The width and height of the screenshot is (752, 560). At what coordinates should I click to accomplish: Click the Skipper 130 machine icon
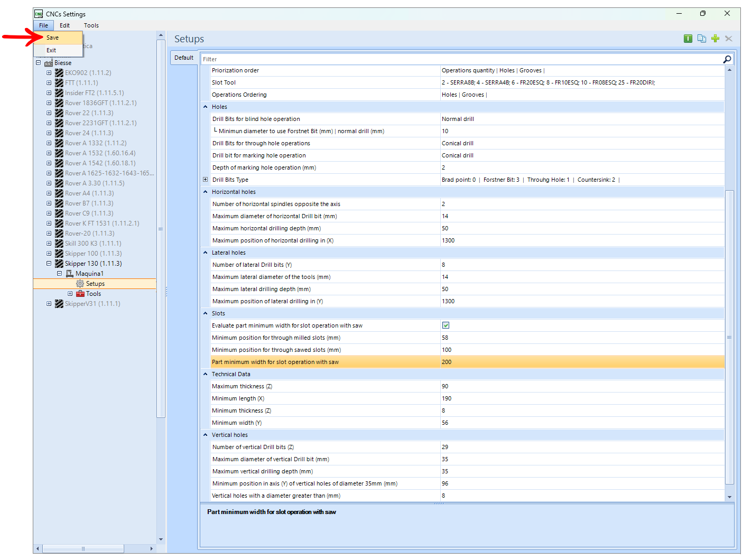pyautogui.click(x=59, y=264)
